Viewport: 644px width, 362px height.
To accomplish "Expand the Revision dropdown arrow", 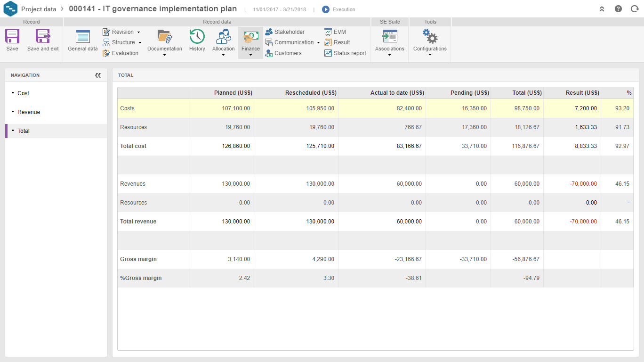I will [x=138, y=32].
